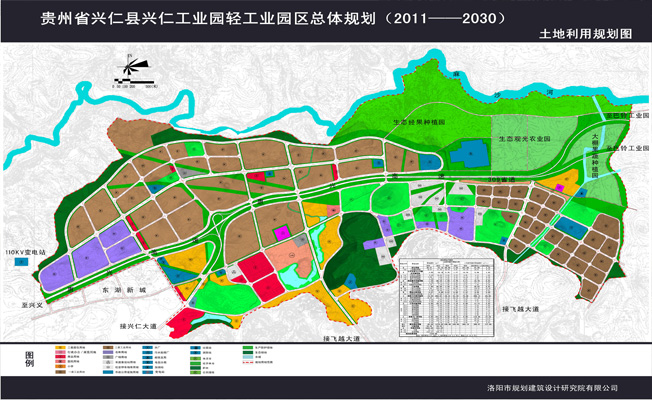Screen dimensions: 652x400
Task: Click the large blue block near 生态观光农业园
Action: [x=465, y=153]
